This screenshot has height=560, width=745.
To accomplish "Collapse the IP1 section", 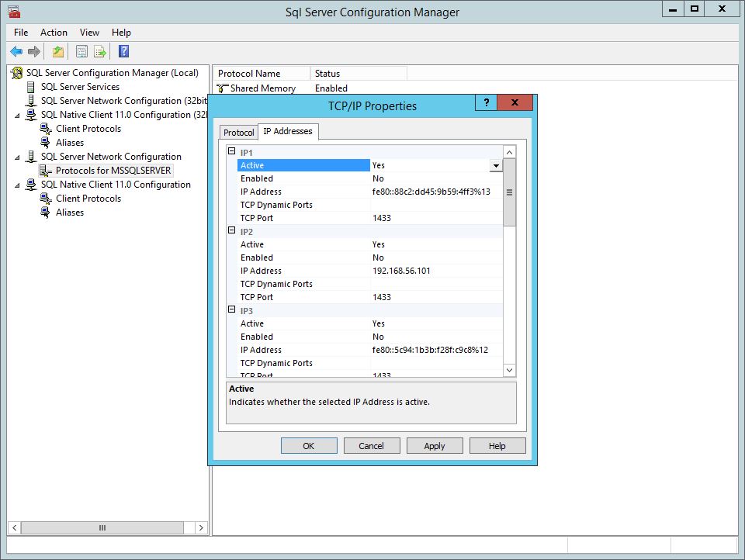I will (x=232, y=151).
